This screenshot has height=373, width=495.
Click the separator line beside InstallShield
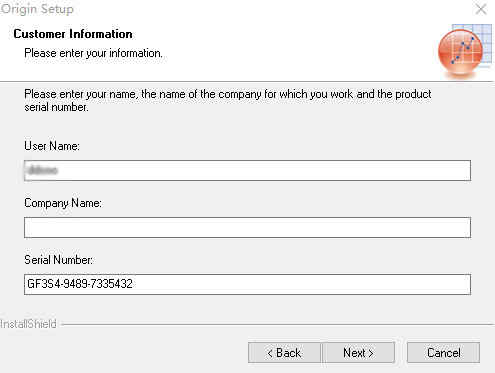[x=278, y=324]
